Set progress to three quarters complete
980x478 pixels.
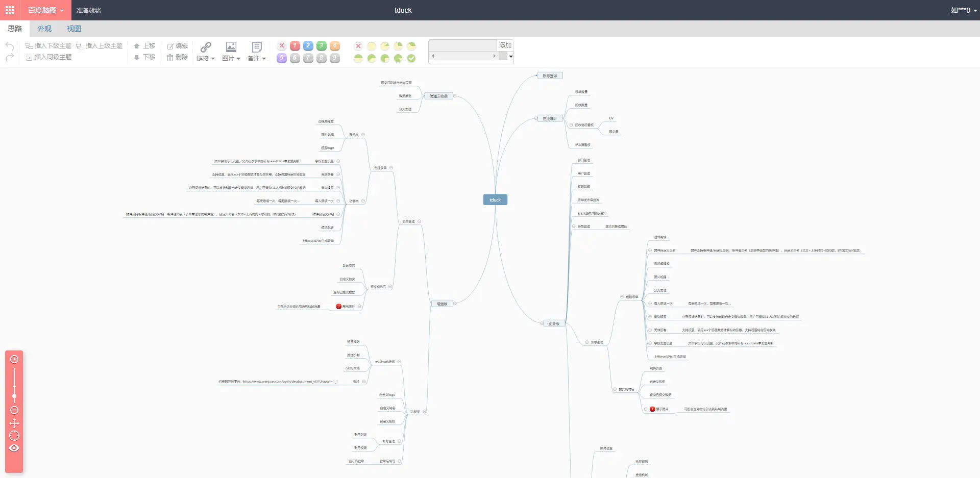click(385, 58)
